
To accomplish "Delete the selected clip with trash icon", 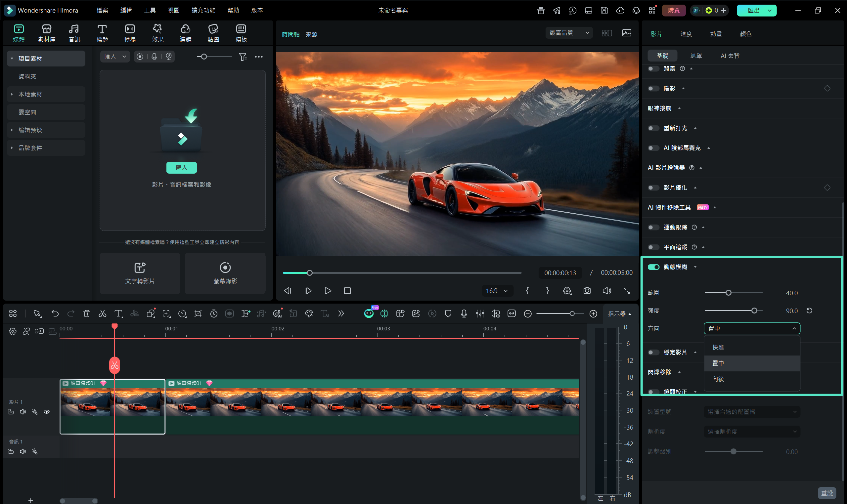I will [87, 314].
